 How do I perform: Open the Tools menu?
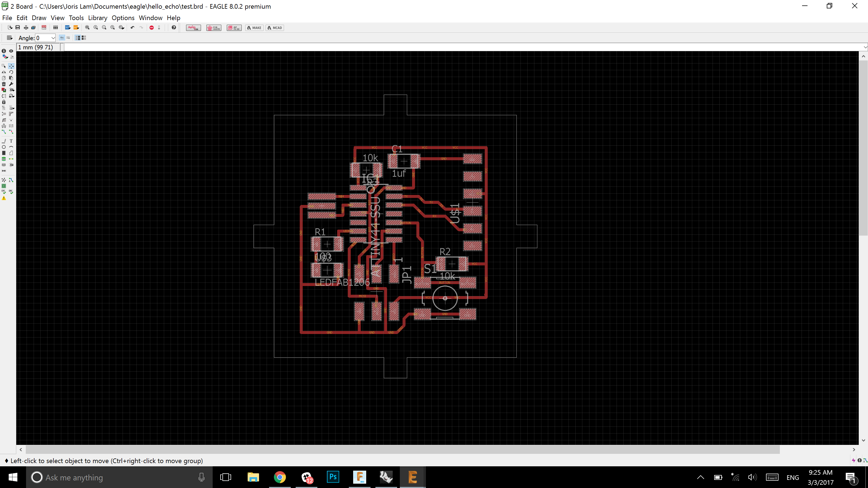[x=76, y=18]
